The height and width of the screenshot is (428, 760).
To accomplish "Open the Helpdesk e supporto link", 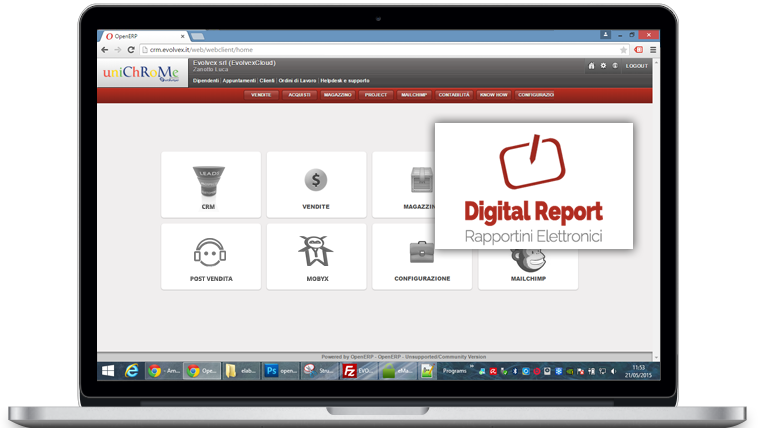I will point(345,80).
